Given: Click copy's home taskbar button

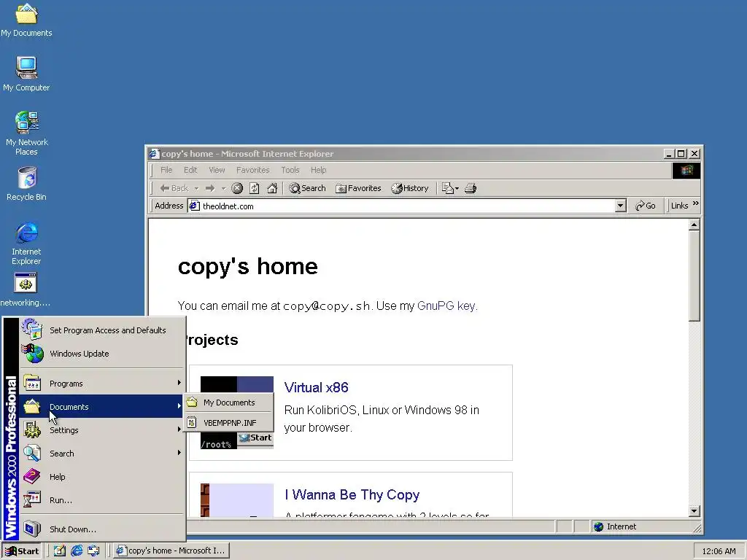Looking at the screenshot, I should pyautogui.click(x=171, y=551).
